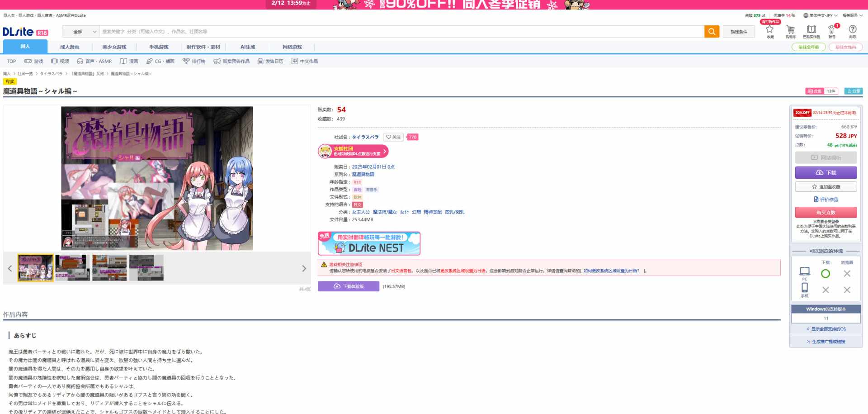Image resolution: width=868 pixels, height=414 pixels.
Task: Open the circle name タイラスパラ link
Action: tap(365, 137)
